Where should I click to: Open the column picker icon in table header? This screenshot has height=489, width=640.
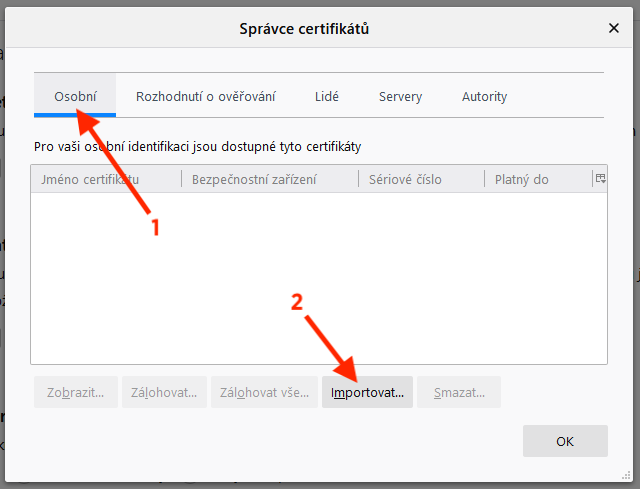coord(600,179)
